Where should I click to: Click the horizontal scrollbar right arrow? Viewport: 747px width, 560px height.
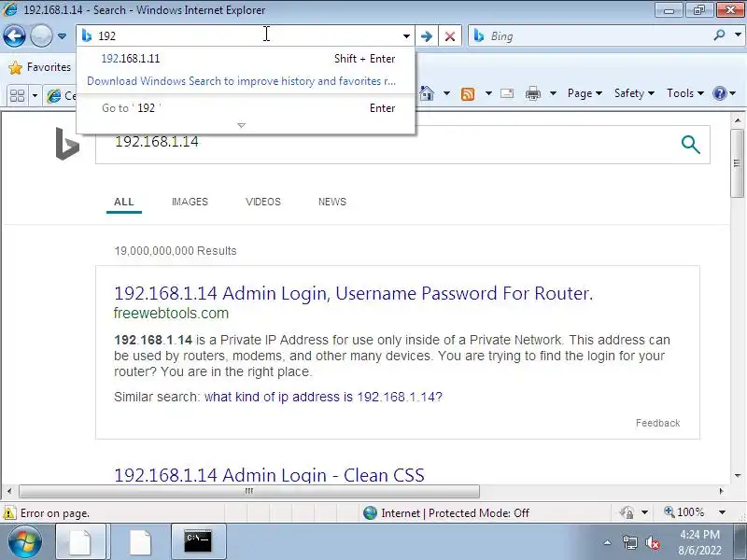click(721, 491)
